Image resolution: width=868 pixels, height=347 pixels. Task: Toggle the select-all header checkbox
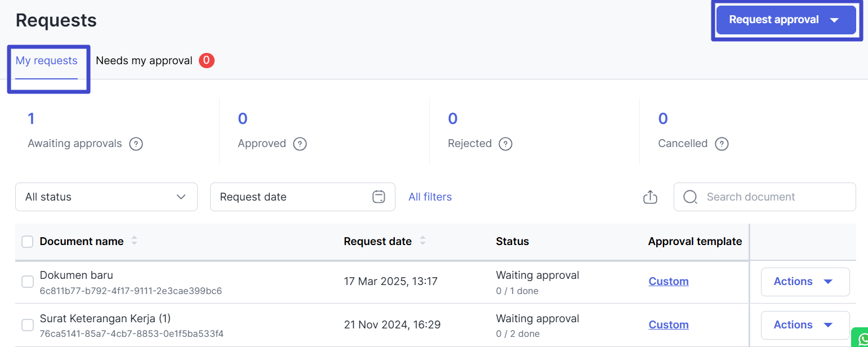pyautogui.click(x=27, y=242)
